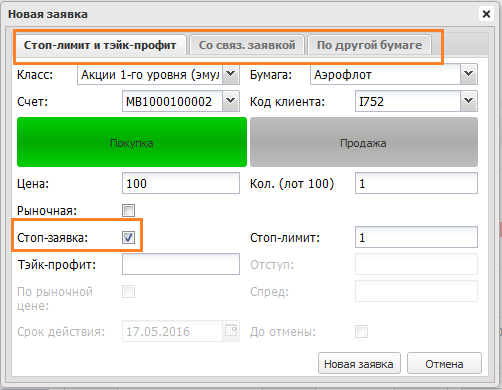Open the Бумага dropdown arrow
Viewport: 502px width, 390px height.
[x=469, y=74]
